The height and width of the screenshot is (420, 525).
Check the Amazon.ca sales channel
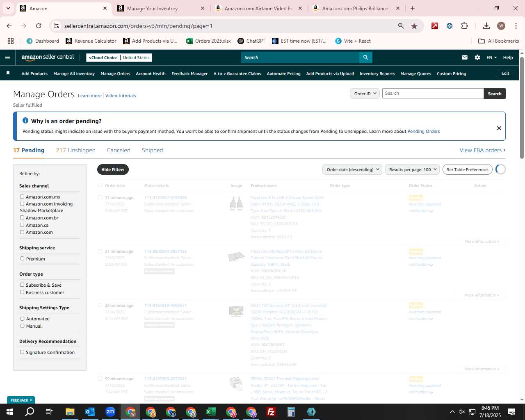22,225
